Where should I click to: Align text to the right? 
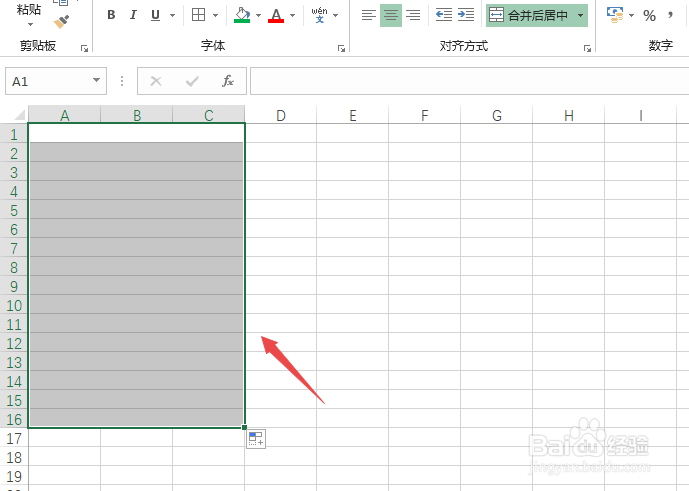point(413,15)
